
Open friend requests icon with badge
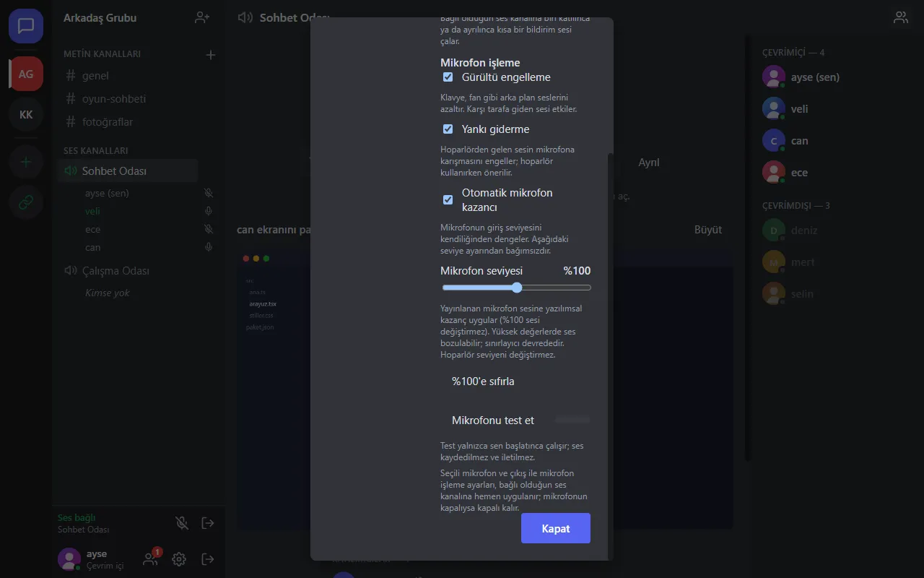151,558
